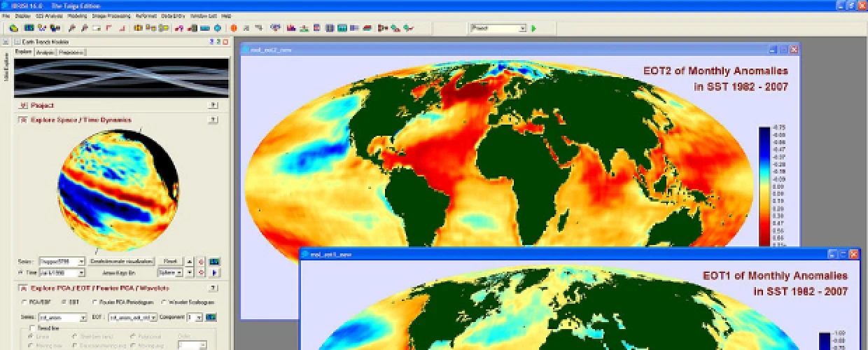
Task: Minimize the EOT2 map window
Action: pyautogui.click(x=773, y=49)
